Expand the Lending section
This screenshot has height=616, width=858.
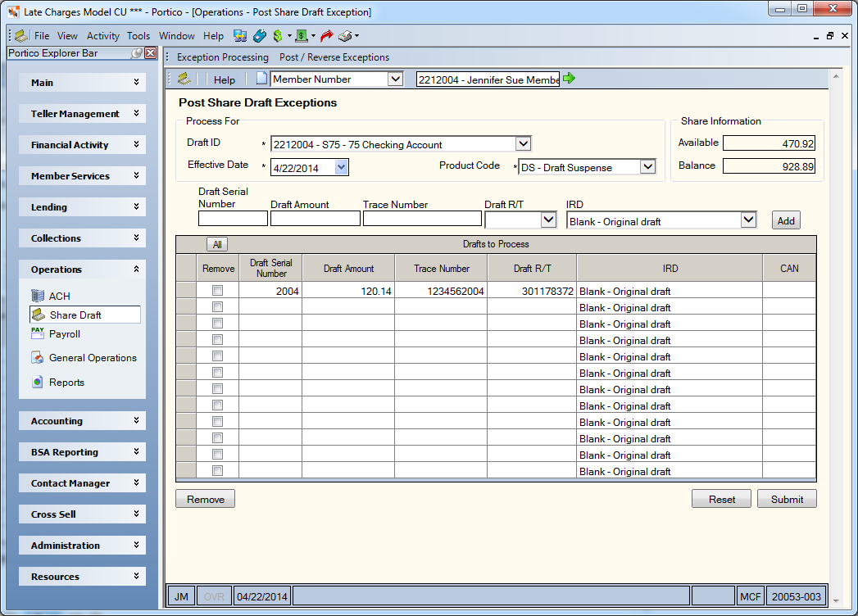82,207
